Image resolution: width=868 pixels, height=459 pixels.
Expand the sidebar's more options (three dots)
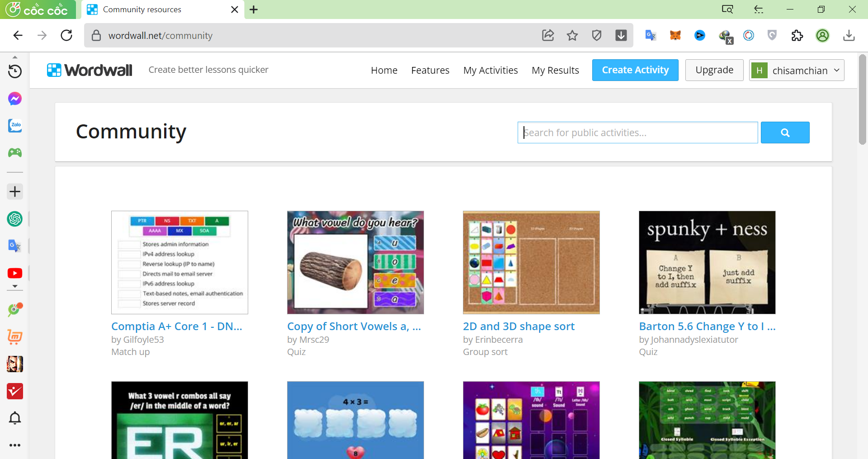click(x=15, y=445)
